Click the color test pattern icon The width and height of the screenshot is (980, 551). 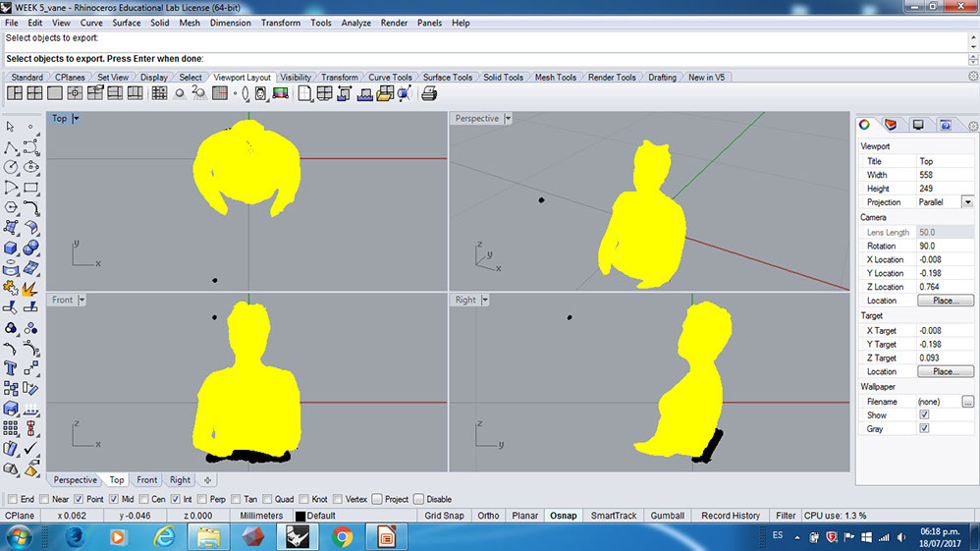coord(281,94)
